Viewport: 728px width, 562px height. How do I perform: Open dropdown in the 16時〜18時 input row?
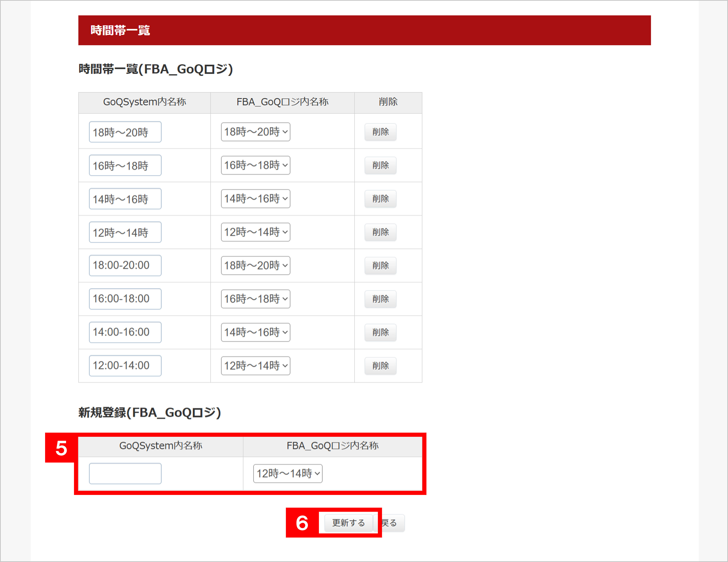pyautogui.click(x=255, y=165)
